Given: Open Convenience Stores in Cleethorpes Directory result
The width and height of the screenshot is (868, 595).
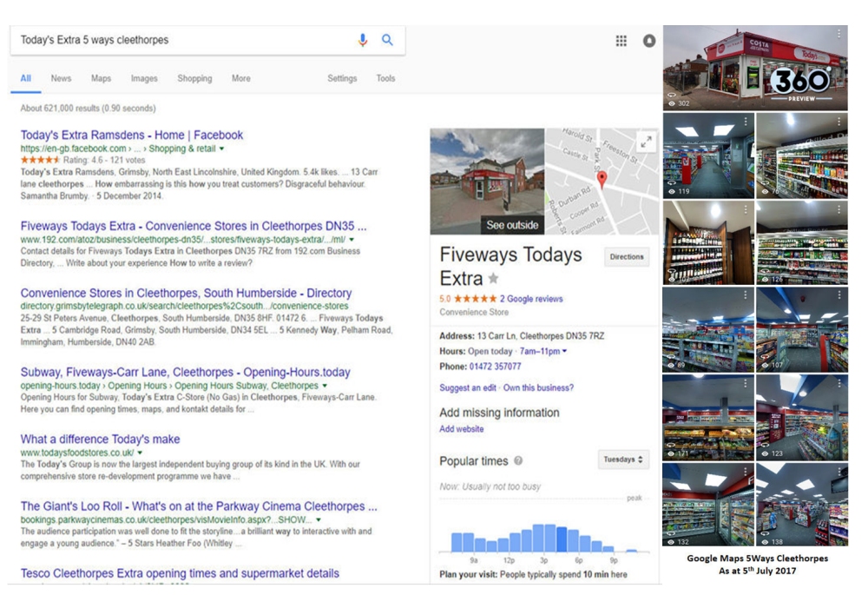Looking at the screenshot, I should pyautogui.click(x=186, y=293).
